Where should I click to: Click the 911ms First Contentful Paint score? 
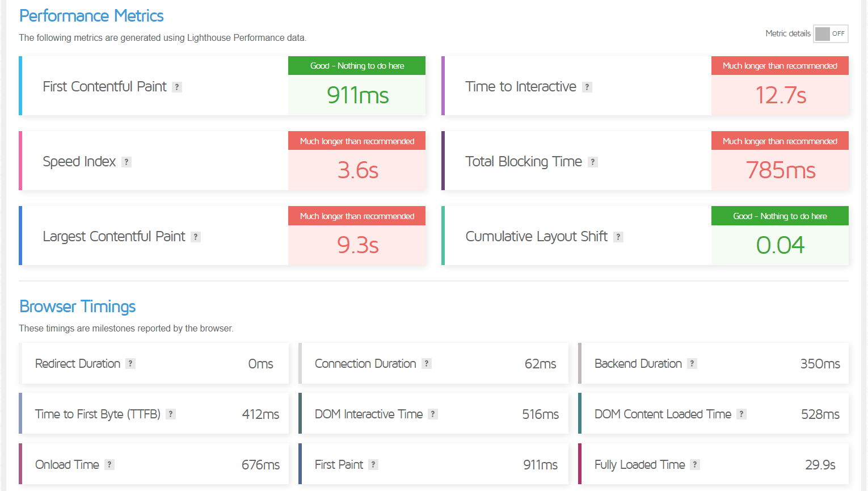coord(357,95)
